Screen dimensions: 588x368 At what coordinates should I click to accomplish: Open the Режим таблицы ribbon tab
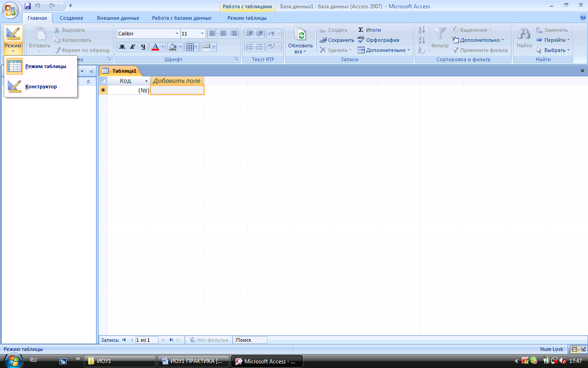[247, 18]
